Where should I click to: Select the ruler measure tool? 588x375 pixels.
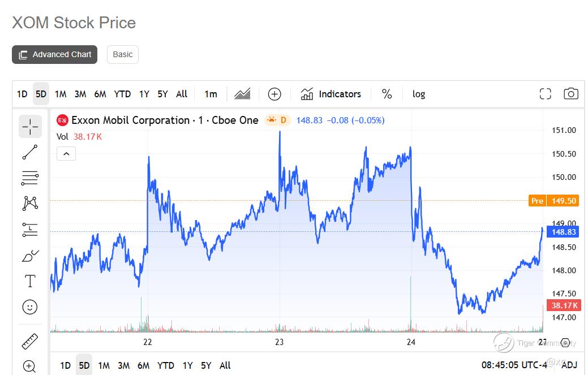click(x=30, y=342)
